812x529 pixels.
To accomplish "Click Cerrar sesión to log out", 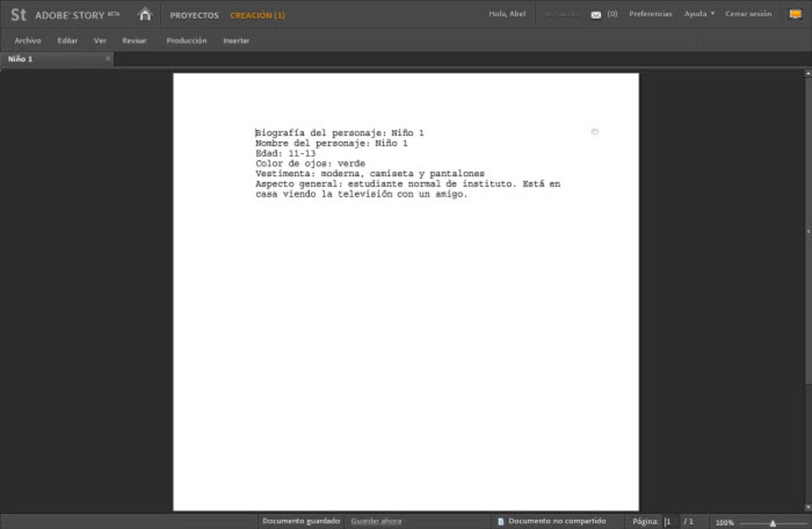I will (x=747, y=14).
